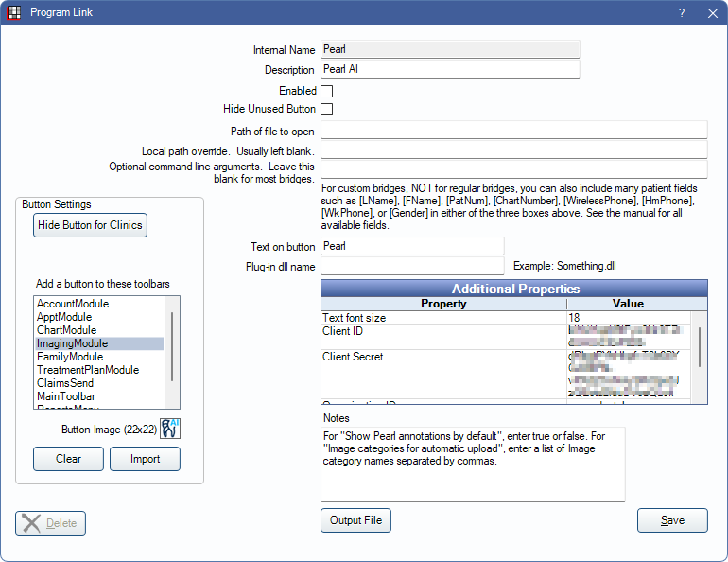Toggle the Enabled checkbox
728x562 pixels.
(x=327, y=92)
